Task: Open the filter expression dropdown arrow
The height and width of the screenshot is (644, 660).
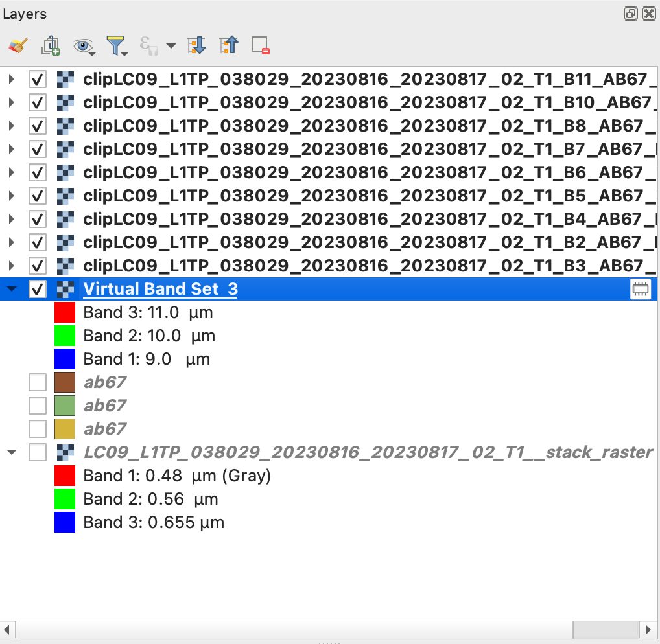Action: 171,45
